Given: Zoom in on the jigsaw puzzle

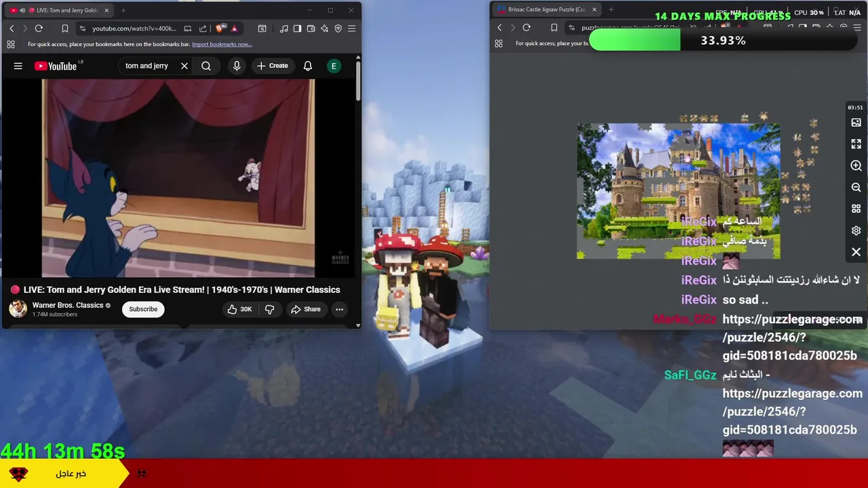Looking at the screenshot, I should coord(856,166).
